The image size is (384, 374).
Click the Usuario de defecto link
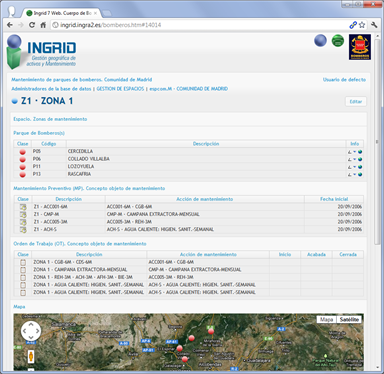coord(344,80)
